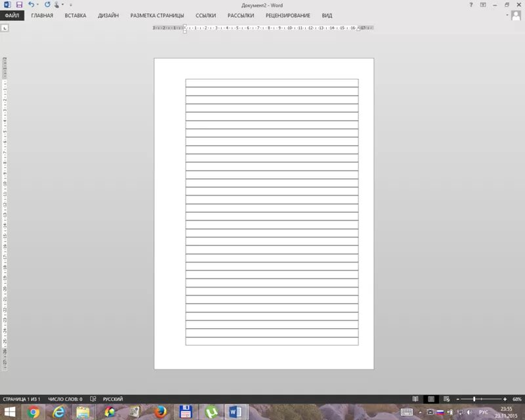Open the ДИЗАЙН tab
This screenshot has width=525, height=420.
click(x=108, y=15)
